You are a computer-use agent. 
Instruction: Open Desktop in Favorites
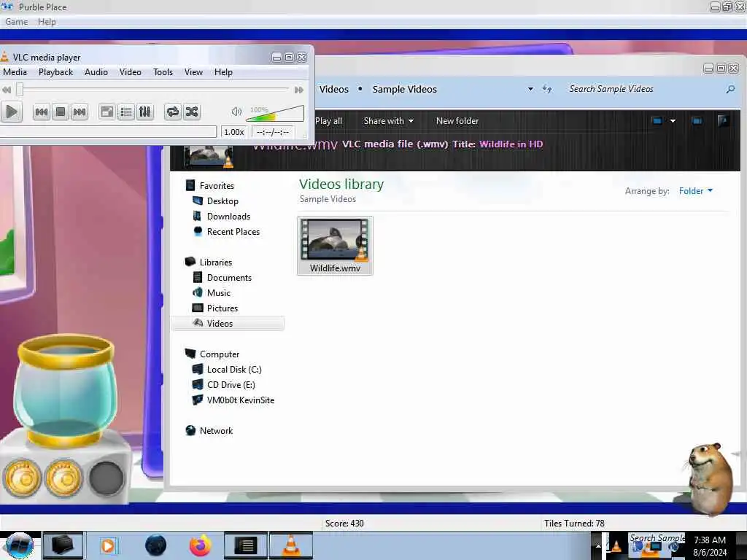(x=222, y=201)
